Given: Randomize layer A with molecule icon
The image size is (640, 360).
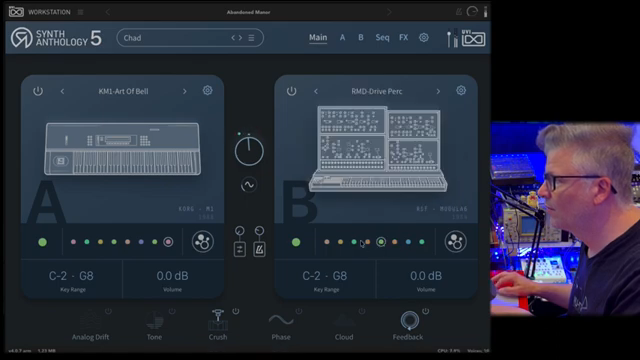Looking at the screenshot, I should [x=202, y=242].
